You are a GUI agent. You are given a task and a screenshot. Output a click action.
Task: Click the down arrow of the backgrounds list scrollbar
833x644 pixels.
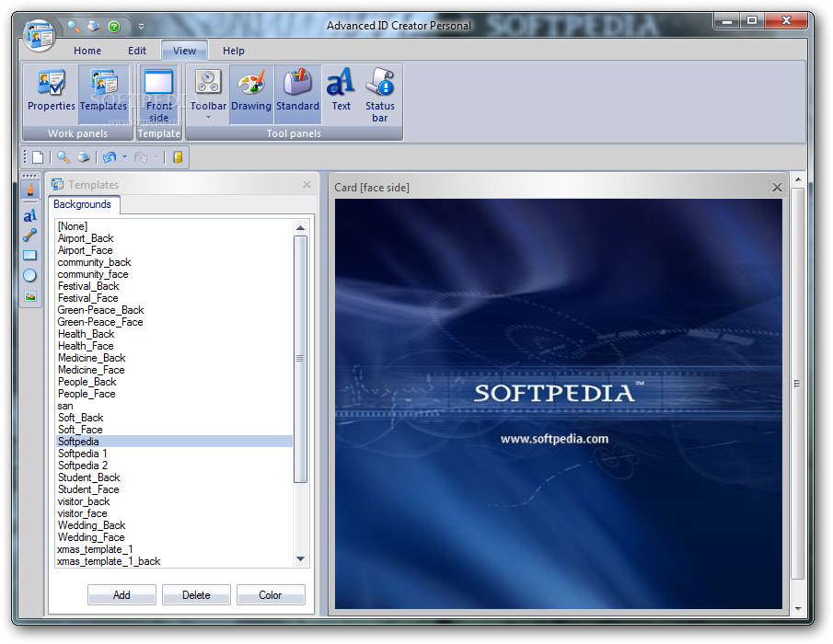point(300,559)
